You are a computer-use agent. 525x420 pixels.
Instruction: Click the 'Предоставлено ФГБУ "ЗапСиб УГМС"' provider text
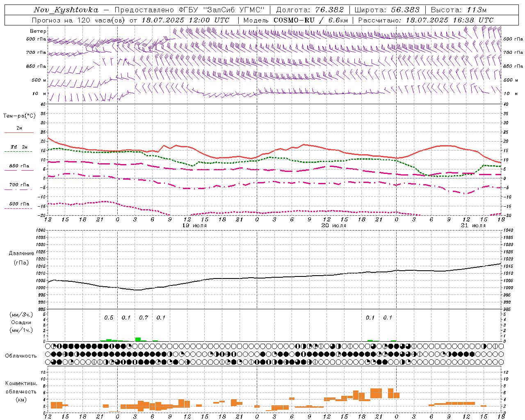pos(189,10)
